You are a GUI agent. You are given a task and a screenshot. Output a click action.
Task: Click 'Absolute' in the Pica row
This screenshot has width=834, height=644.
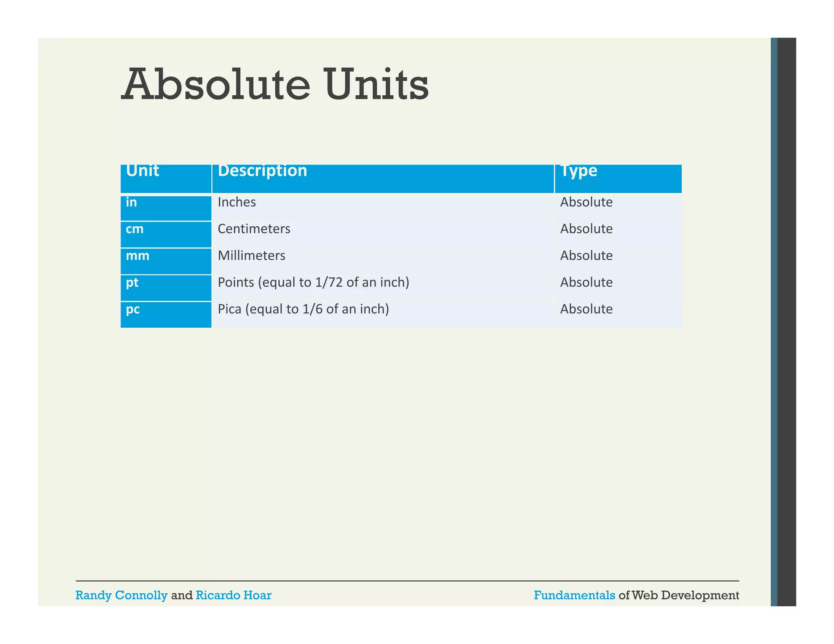[586, 309]
